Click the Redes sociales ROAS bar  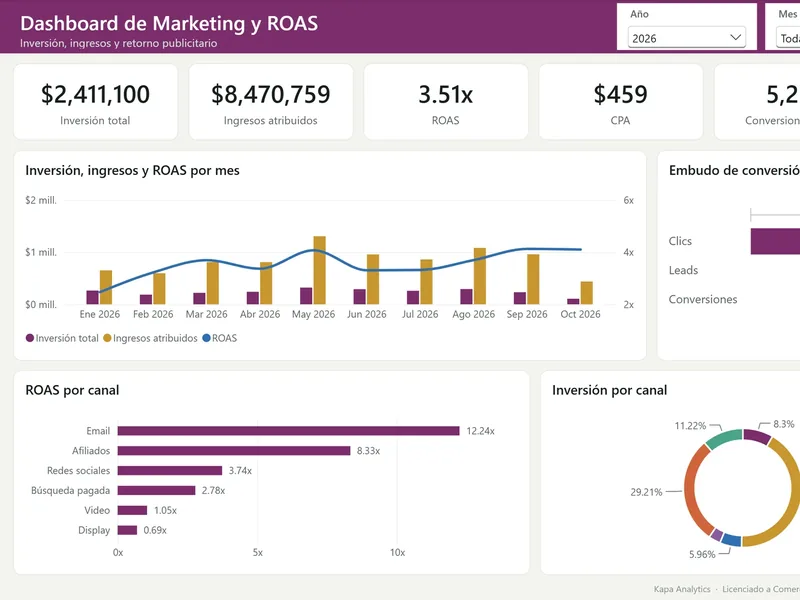pos(170,470)
